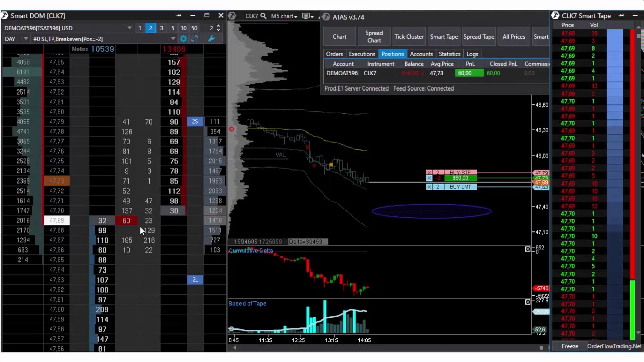Select quantity preset 5
The image size is (644, 362).
(x=173, y=28)
